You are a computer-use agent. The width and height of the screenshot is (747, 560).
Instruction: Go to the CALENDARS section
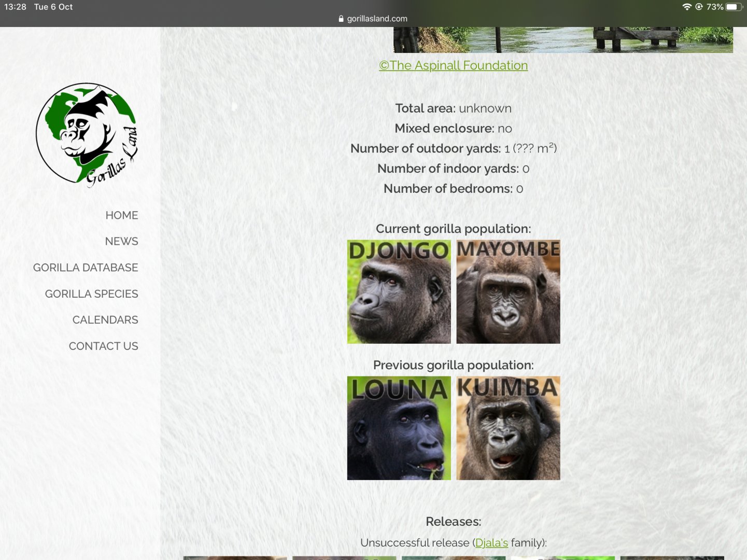[105, 320]
